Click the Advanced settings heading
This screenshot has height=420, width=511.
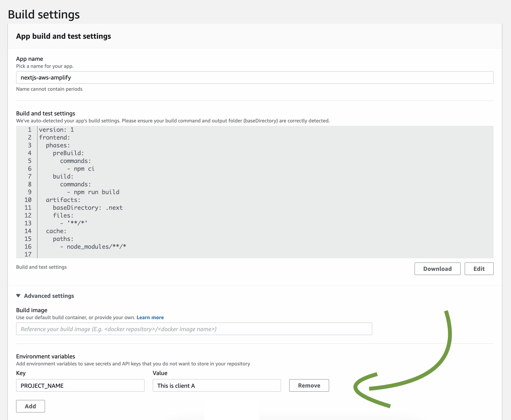coord(49,296)
